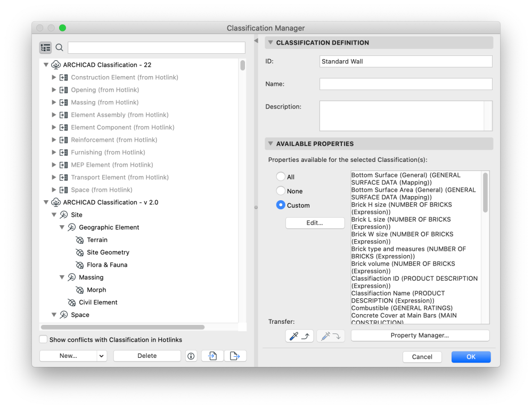Confirm with the OK button

coord(471,357)
